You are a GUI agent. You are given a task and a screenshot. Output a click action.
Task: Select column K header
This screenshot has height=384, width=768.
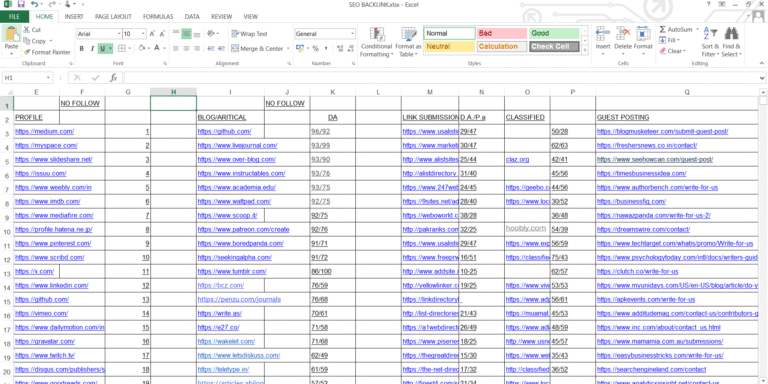333,92
